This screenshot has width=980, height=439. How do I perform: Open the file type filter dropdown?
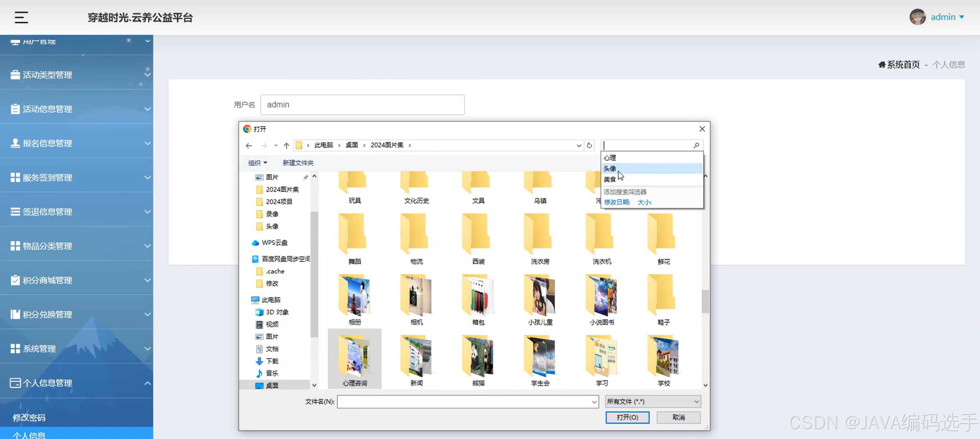coord(652,401)
